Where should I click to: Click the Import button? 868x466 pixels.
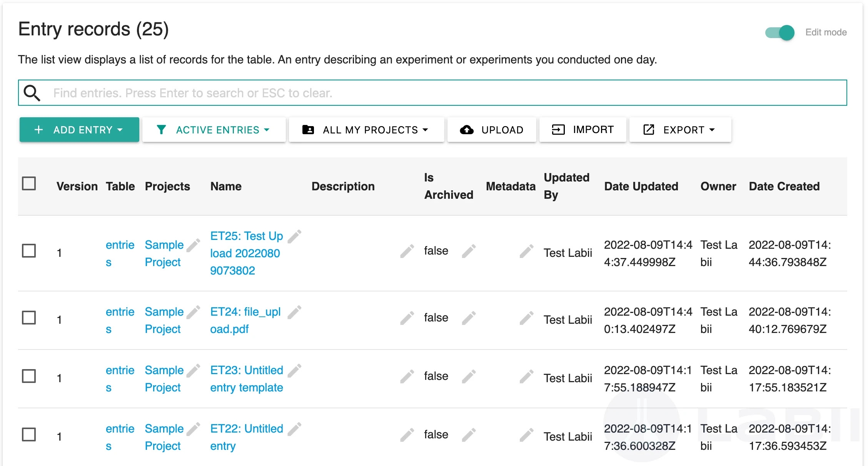[x=583, y=130]
